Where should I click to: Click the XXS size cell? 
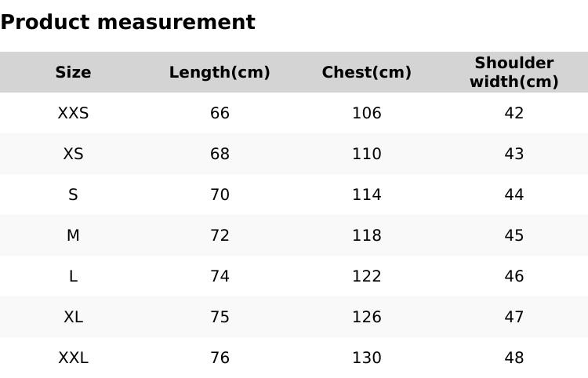73,113
